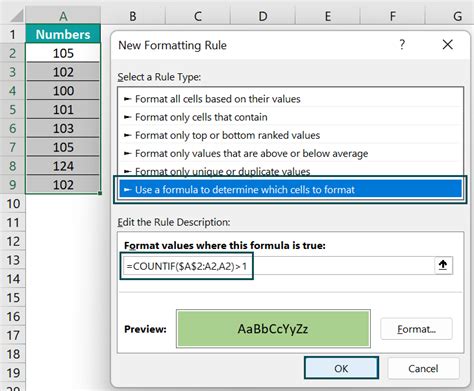
Task: Select column B header
Action: point(133,16)
